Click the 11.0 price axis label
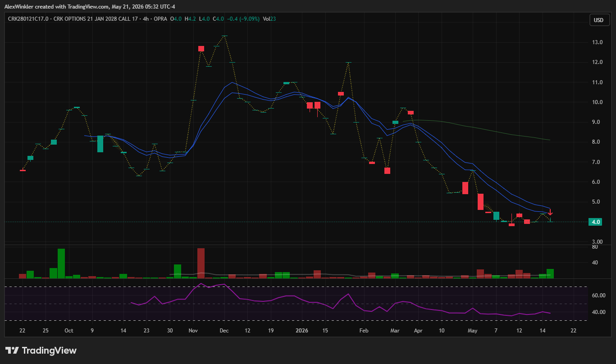The width and height of the screenshot is (616, 364). point(598,82)
